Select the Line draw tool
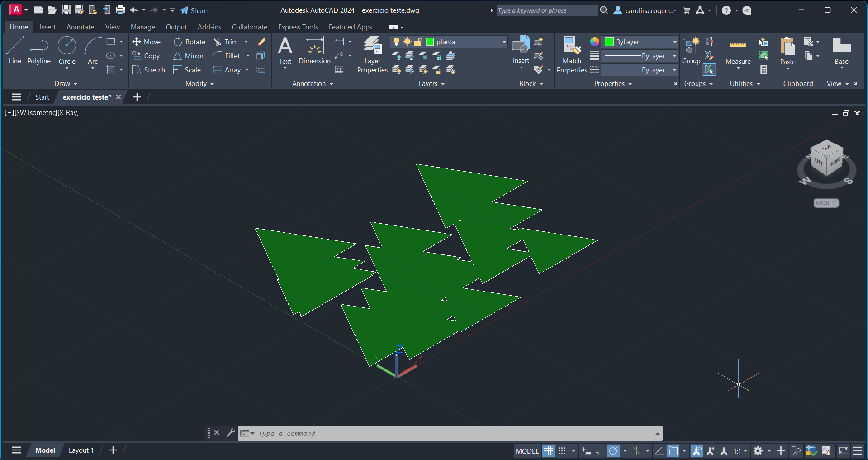Viewport: 868px width, 460px height. [15, 51]
